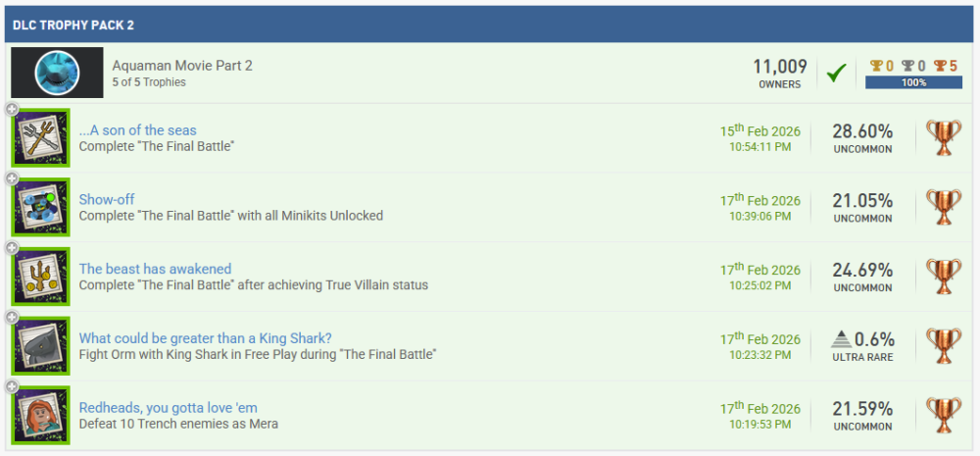Click the King Shark trophy image
The width and height of the screenshot is (980, 456).
pyautogui.click(x=40, y=345)
